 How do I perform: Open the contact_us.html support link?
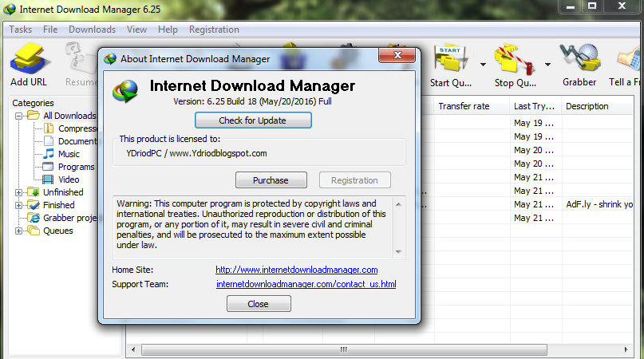306,284
